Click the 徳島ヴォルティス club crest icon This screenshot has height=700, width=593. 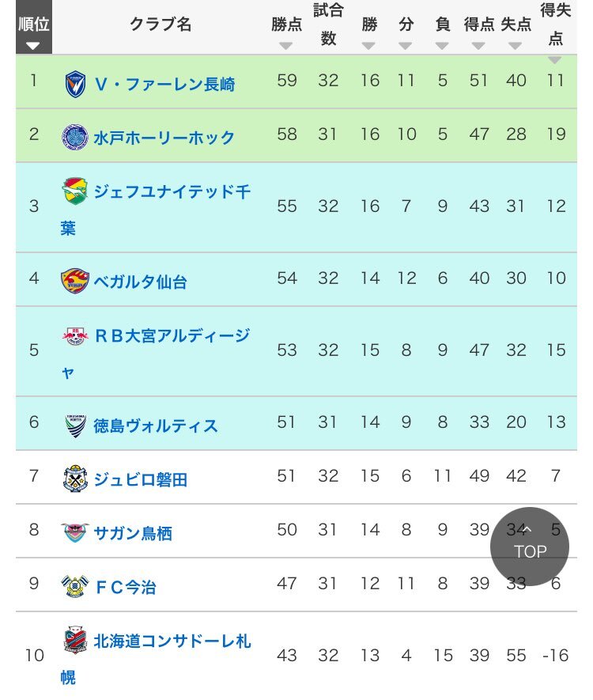coord(75,425)
